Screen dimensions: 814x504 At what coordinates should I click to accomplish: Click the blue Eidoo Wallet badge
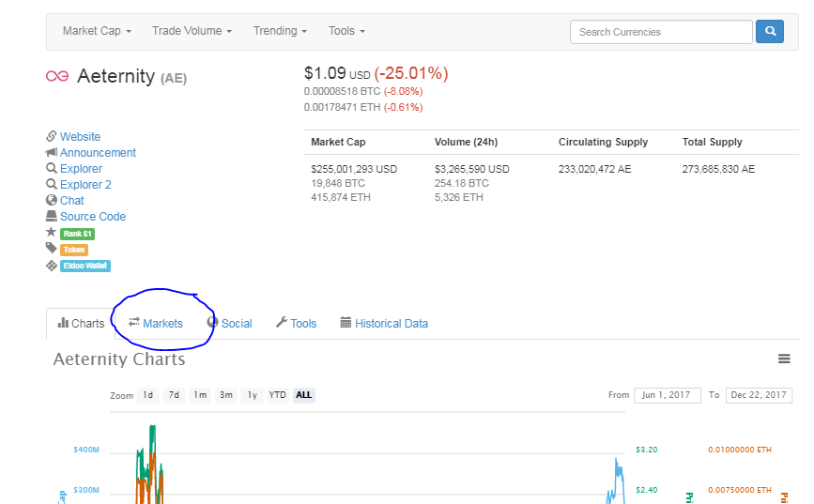click(x=85, y=266)
